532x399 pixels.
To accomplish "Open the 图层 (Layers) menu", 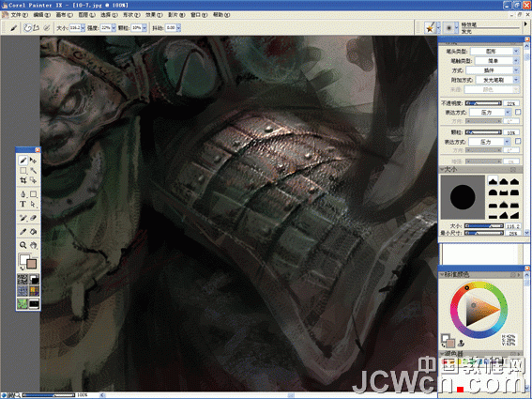I will [86, 15].
